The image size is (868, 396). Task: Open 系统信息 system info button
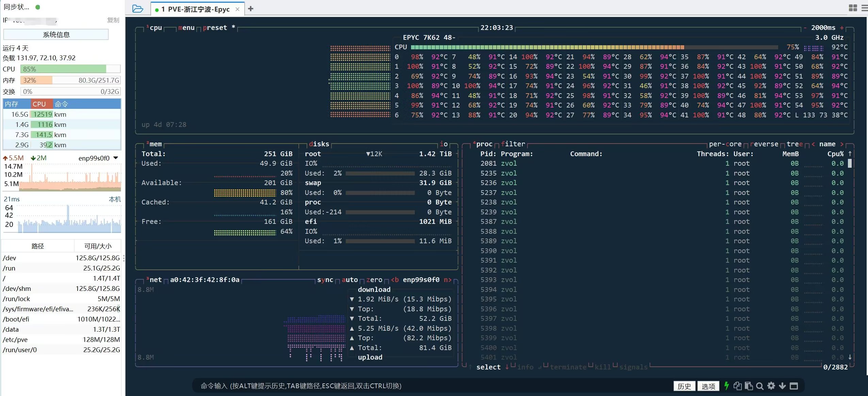(x=56, y=34)
